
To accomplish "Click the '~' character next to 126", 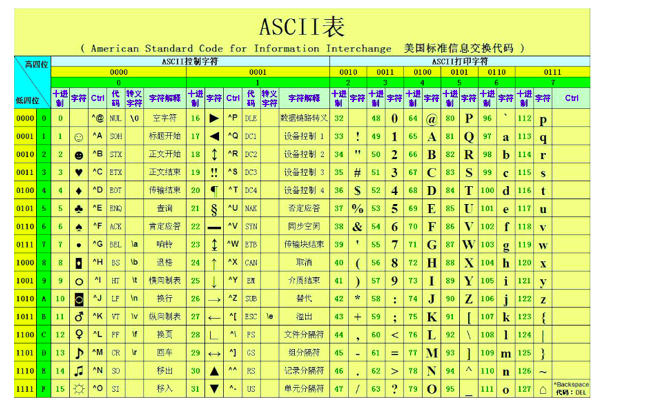I will tap(543, 372).
